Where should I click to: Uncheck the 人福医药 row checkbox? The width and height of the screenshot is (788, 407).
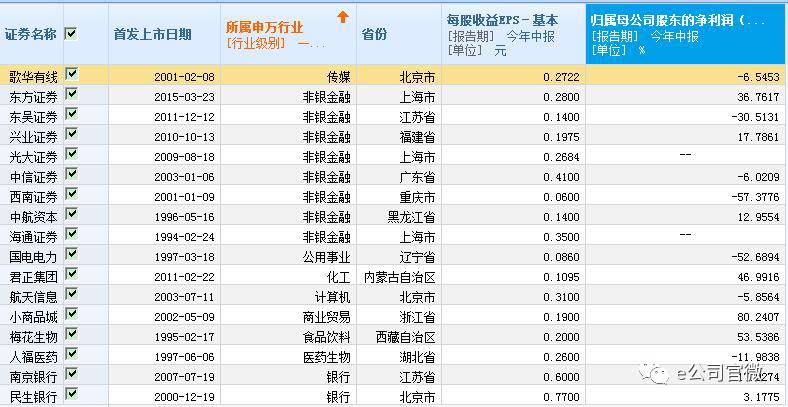coord(71,354)
